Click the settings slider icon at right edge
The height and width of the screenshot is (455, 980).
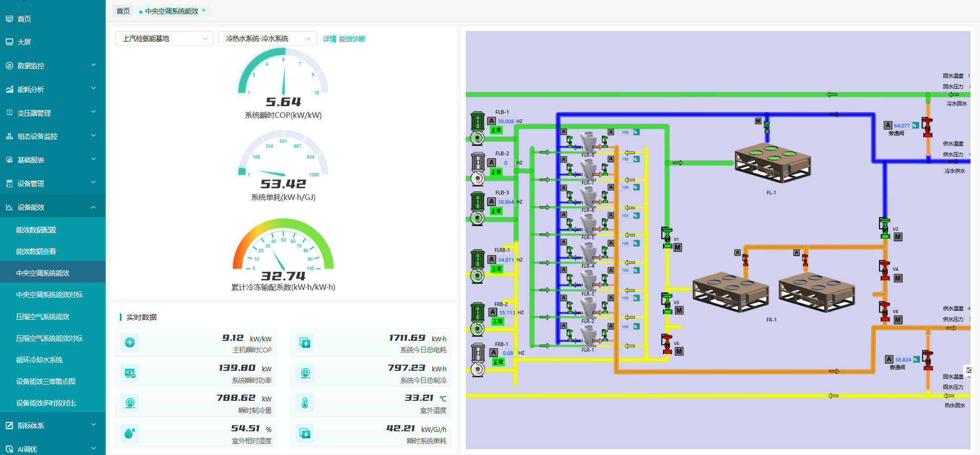(968, 370)
